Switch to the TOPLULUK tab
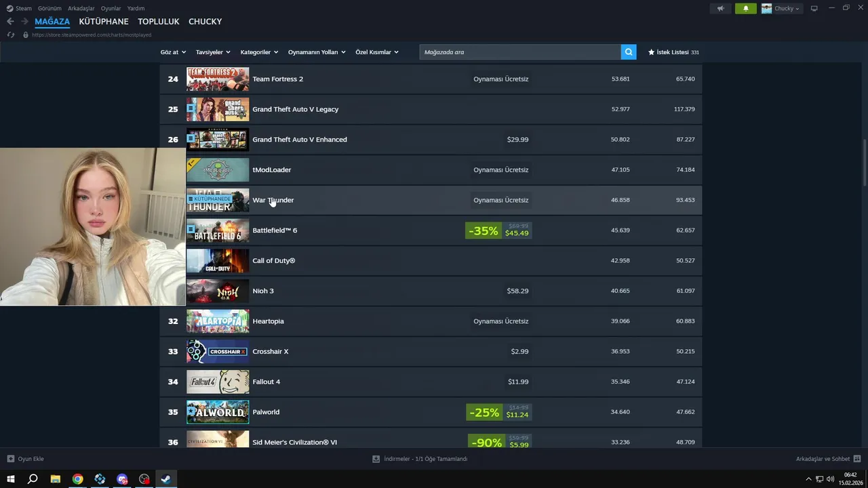 (x=159, y=22)
